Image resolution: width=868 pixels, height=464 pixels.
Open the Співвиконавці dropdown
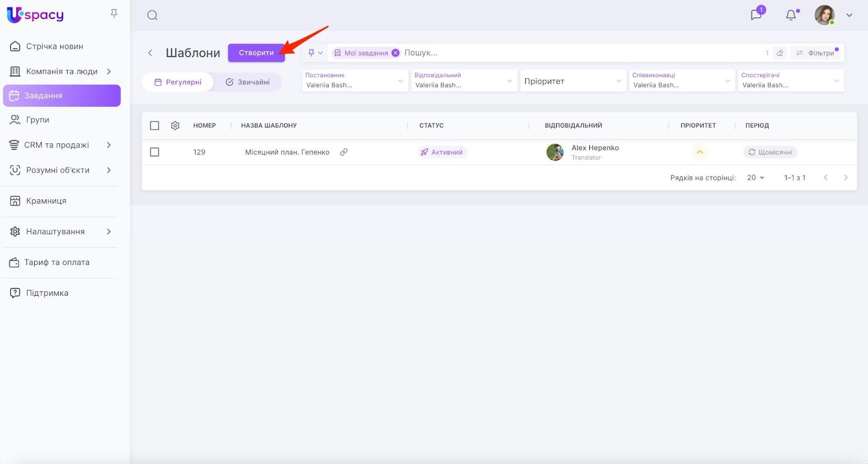682,81
